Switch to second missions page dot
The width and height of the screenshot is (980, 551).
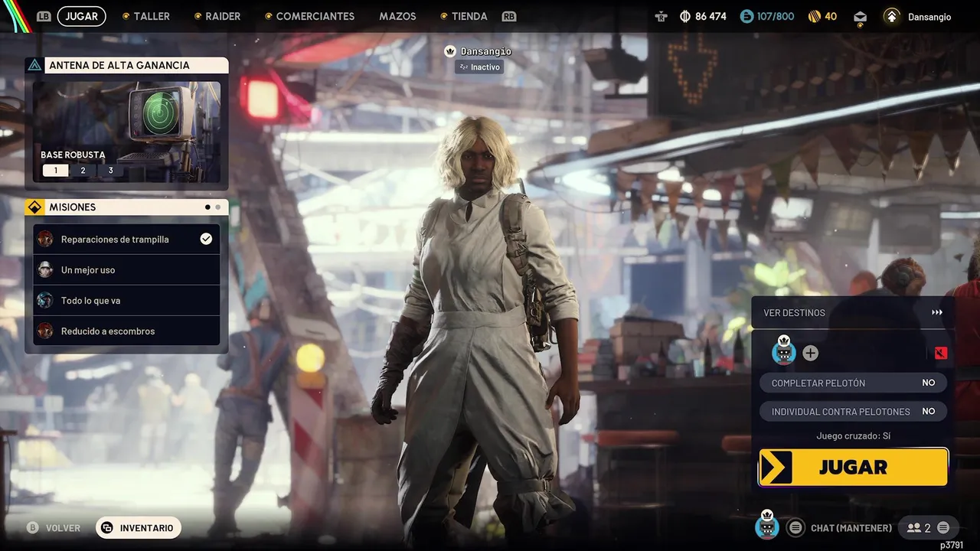point(218,207)
